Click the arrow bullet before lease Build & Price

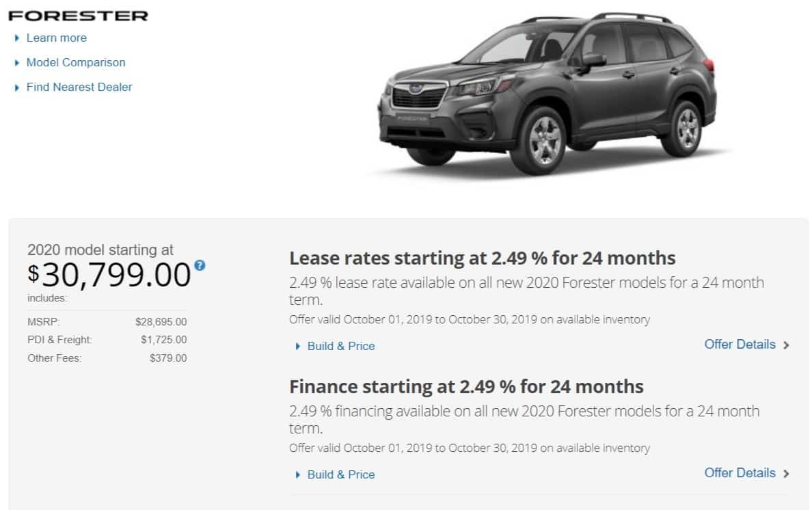click(x=298, y=347)
